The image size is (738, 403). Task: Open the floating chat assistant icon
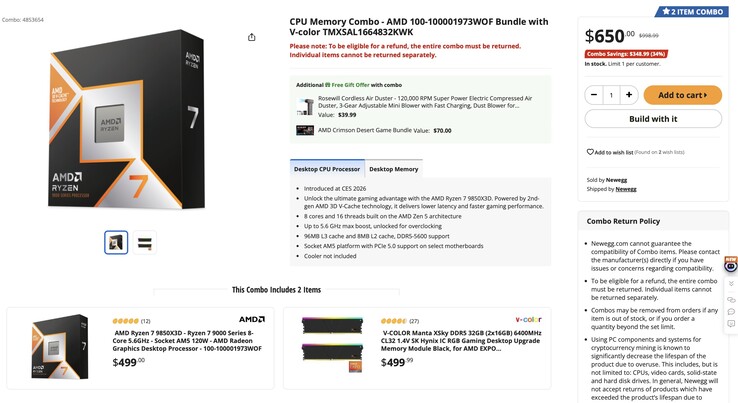pyautogui.click(x=731, y=266)
